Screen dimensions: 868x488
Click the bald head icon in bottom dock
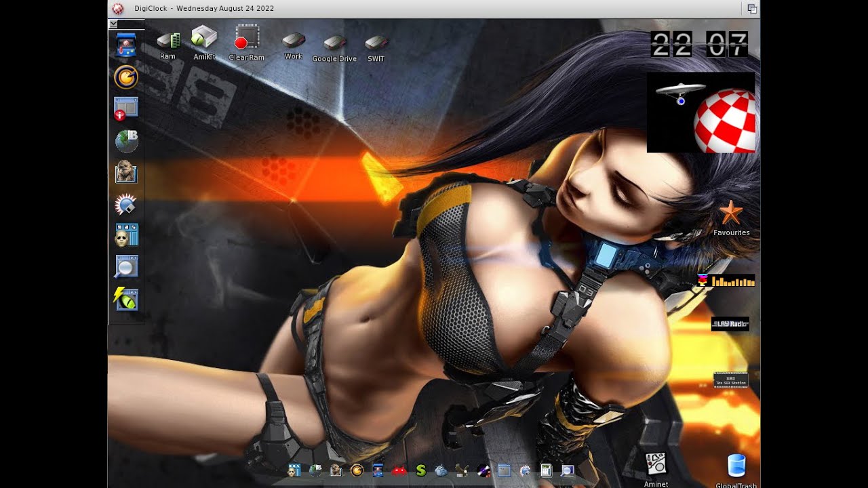[294, 470]
